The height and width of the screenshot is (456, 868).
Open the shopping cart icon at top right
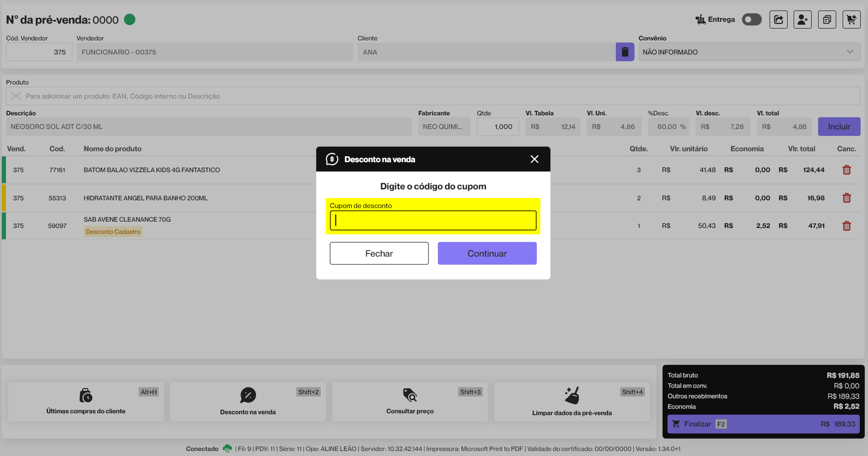point(851,20)
